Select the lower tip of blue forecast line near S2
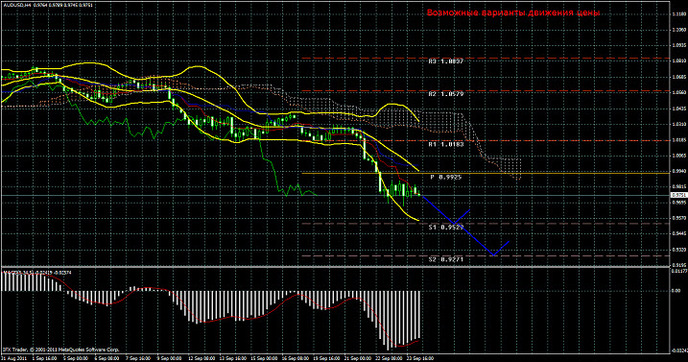 tap(494, 255)
